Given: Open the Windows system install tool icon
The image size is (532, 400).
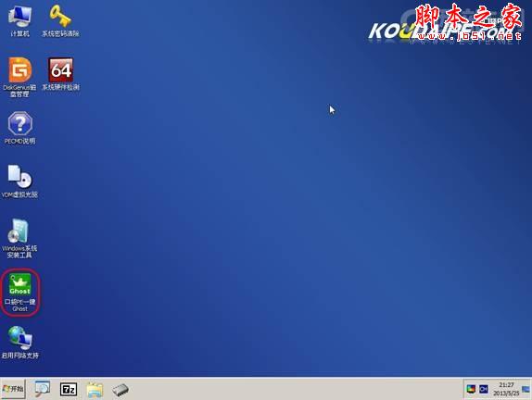Looking at the screenshot, I should click(19, 239).
